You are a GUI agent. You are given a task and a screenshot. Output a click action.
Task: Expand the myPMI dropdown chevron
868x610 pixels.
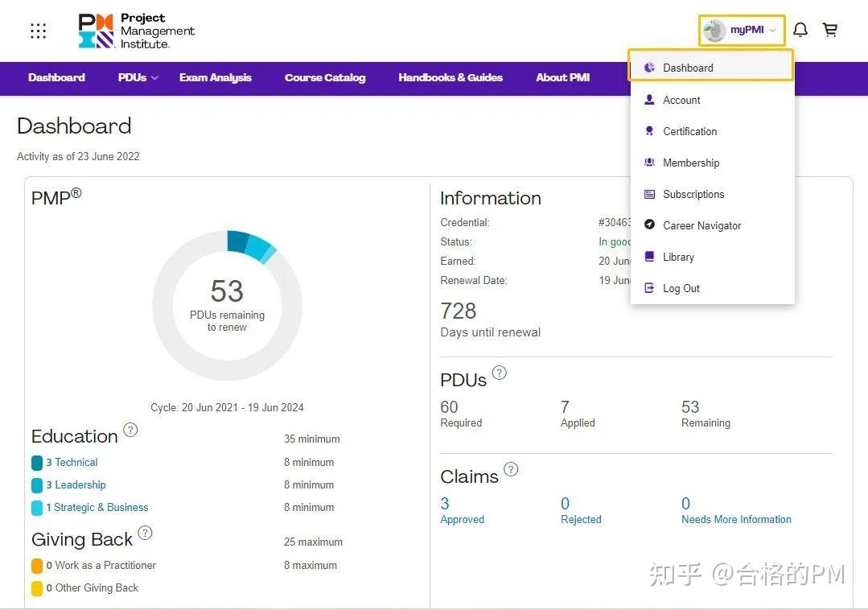point(773,30)
